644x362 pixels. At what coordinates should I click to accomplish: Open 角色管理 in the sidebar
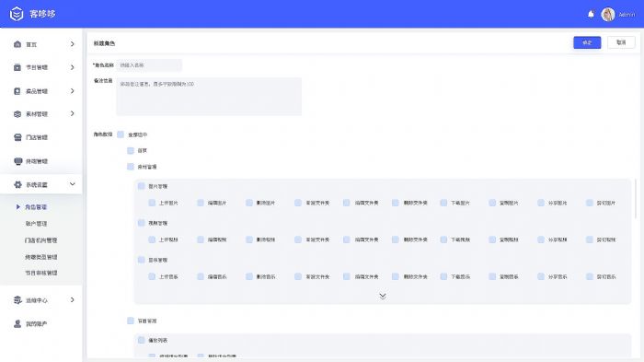[x=36, y=207]
